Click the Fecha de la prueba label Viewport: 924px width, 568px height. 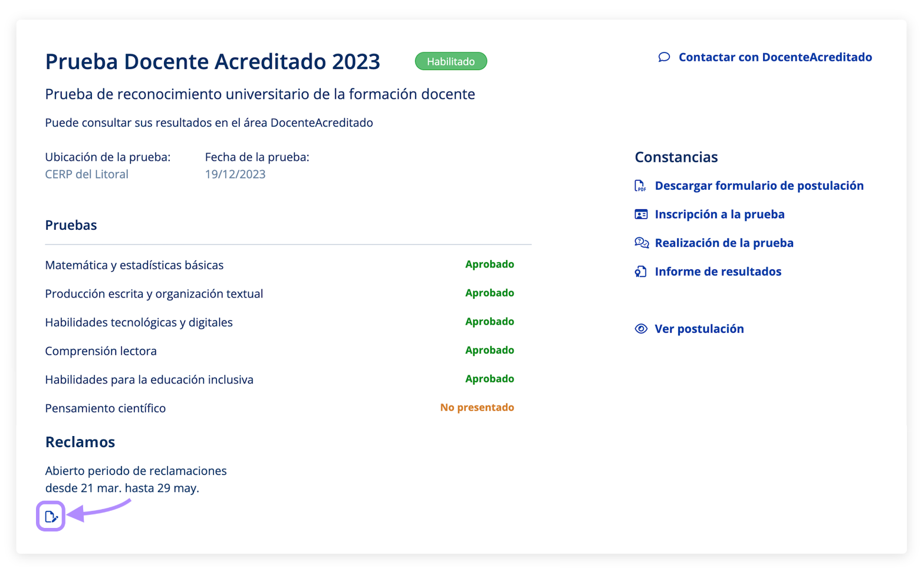pyautogui.click(x=257, y=157)
